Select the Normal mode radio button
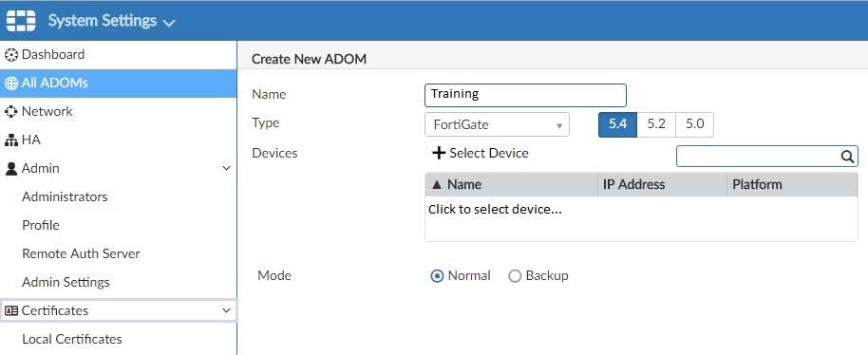The width and height of the screenshot is (868, 355). [x=437, y=276]
